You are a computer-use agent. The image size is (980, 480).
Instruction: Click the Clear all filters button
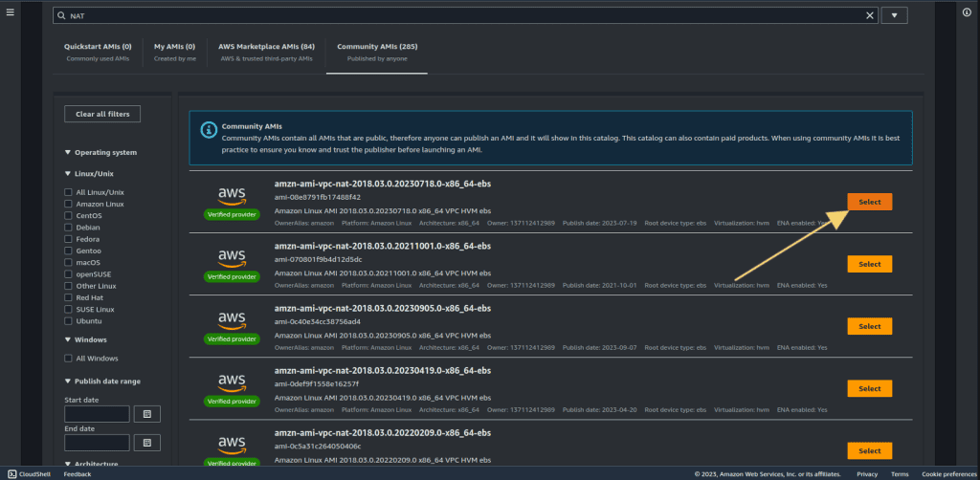click(102, 114)
